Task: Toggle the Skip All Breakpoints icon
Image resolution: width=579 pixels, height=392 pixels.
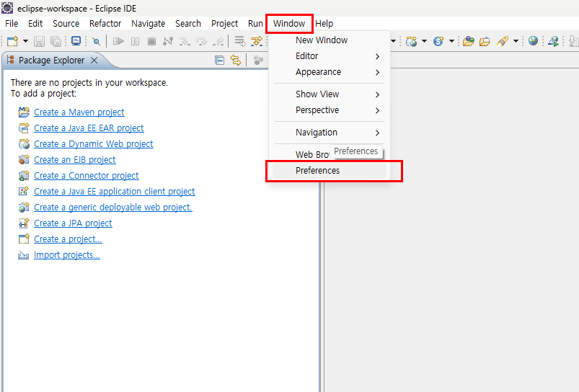Action: (x=97, y=41)
